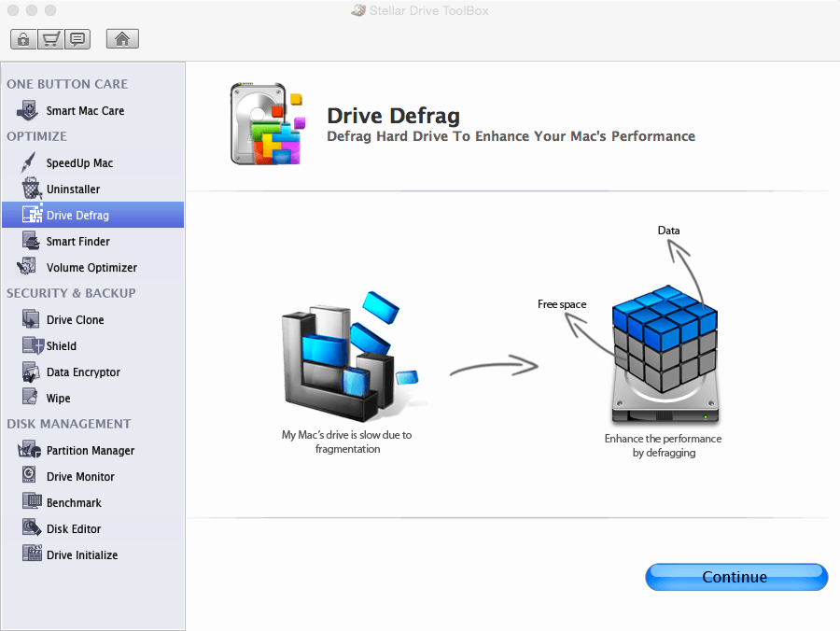Click the speech bubble feedback icon
Viewport: 840px width, 631px height.
pyautogui.click(x=77, y=39)
